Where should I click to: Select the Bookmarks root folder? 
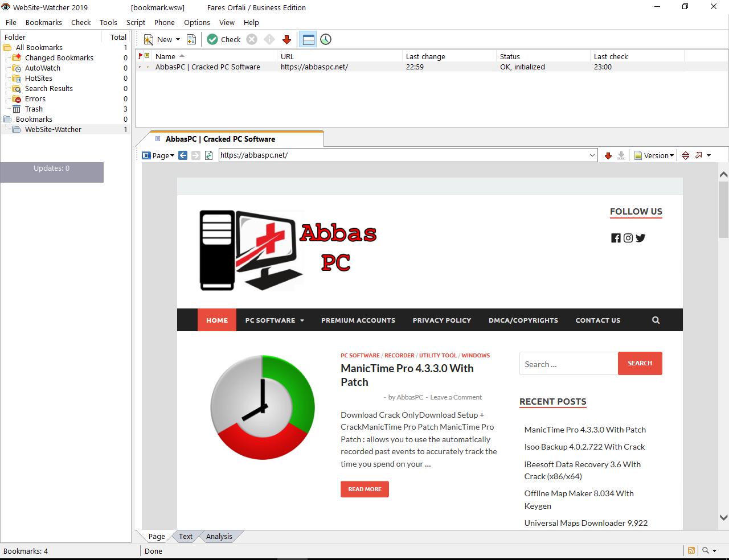34,119
